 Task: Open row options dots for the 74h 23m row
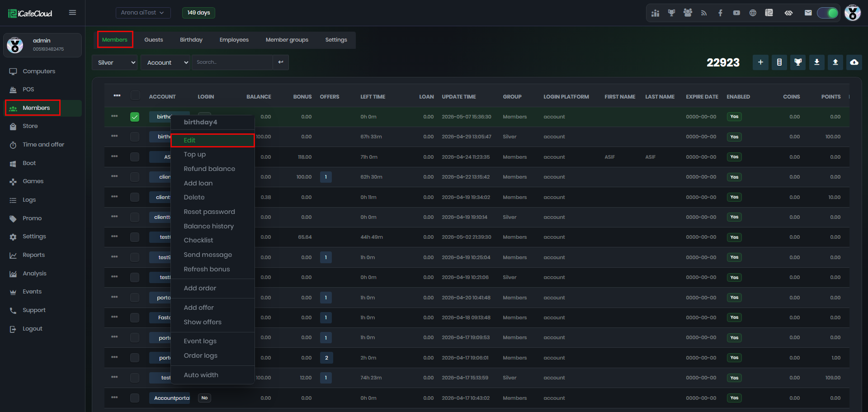click(114, 377)
